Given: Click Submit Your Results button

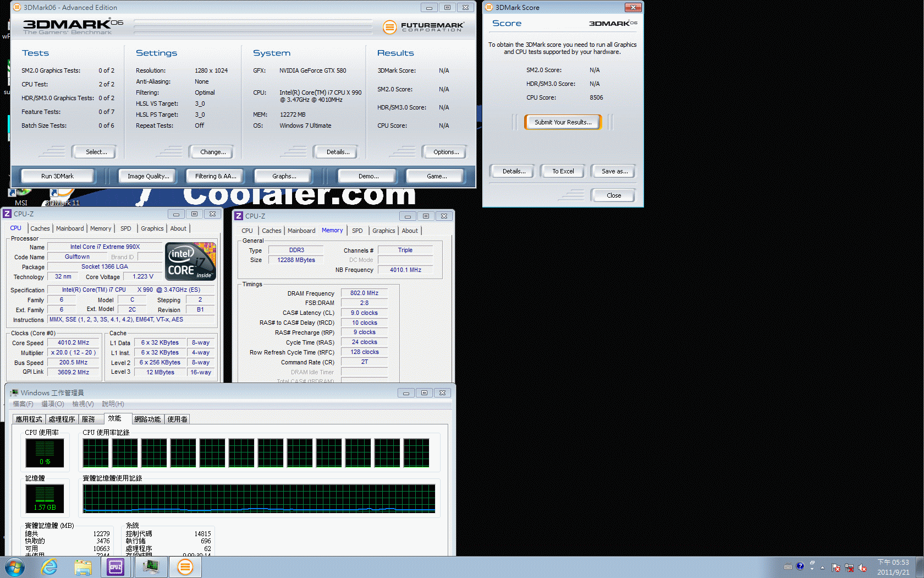Looking at the screenshot, I should pyautogui.click(x=563, y=122).
